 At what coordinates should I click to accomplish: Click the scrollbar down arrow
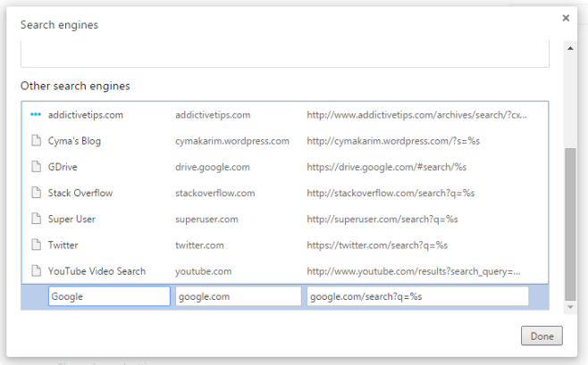570,307
